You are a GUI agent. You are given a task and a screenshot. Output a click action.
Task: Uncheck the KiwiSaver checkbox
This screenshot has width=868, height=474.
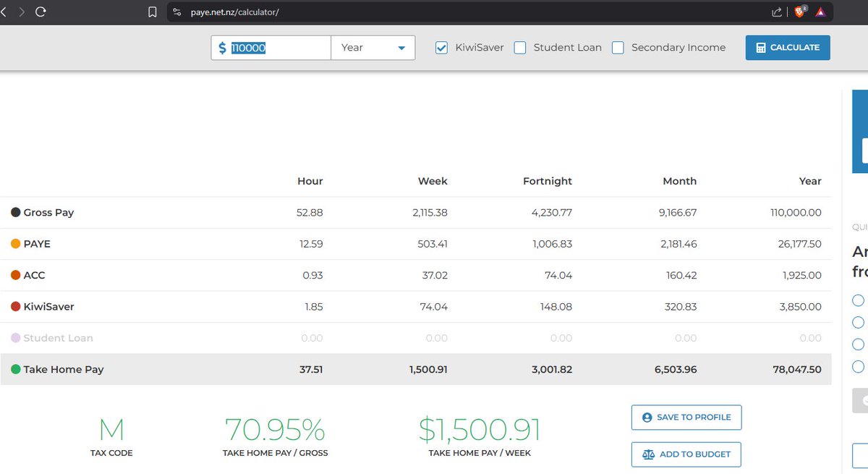click(x=441, y=48)
